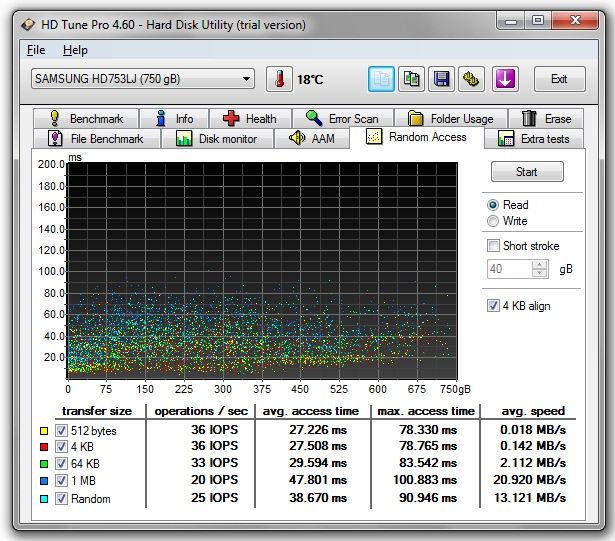
Task: Click the 0.142 MB/s average speed value
Action: [x=533, y=446]
